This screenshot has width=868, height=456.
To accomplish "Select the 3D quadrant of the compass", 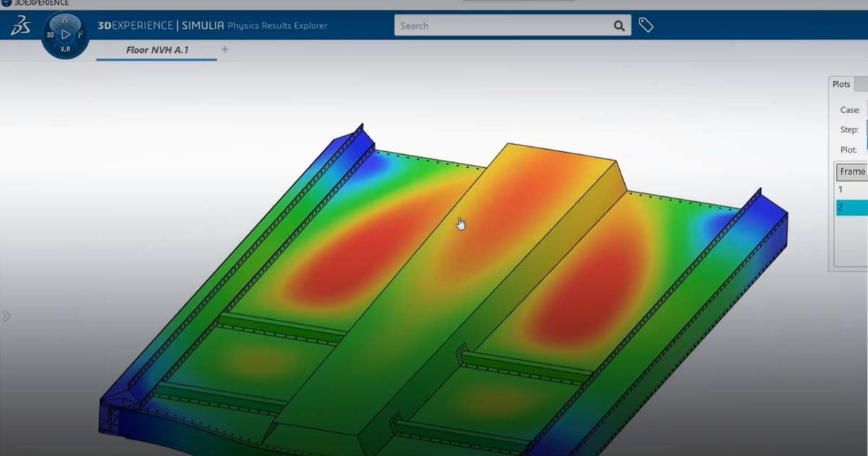I will pyautogui.click(x=49, y=33).
